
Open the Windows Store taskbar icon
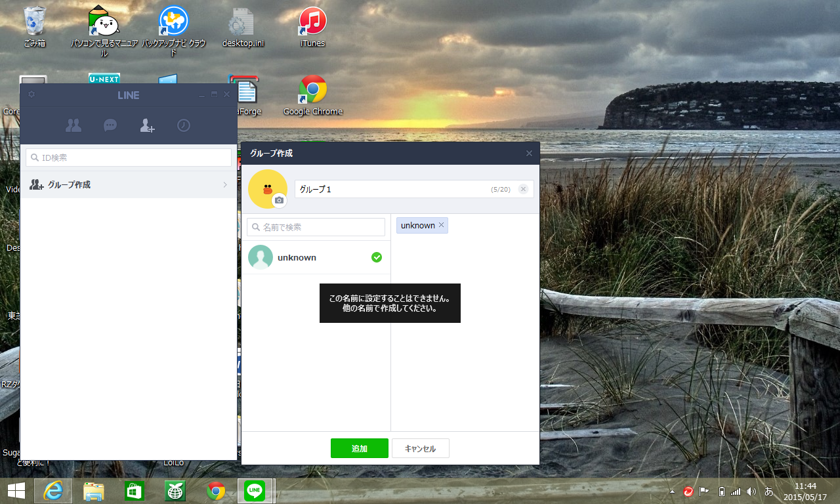point(134,491)
